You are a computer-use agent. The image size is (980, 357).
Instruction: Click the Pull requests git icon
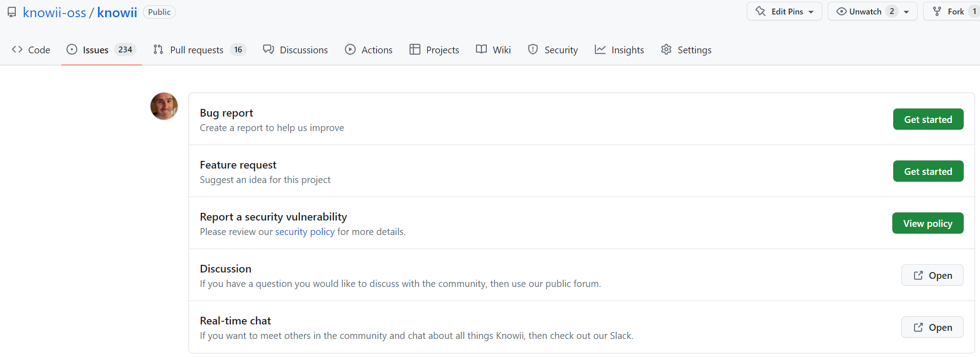coord(158,49)
